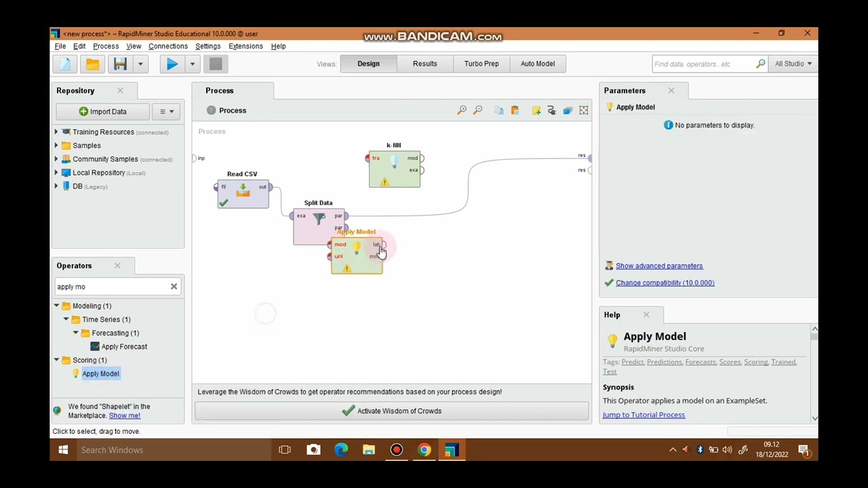Click the auto-wire connector plug icon
This screenshot has height=488, width=868.
click(551, 110)
